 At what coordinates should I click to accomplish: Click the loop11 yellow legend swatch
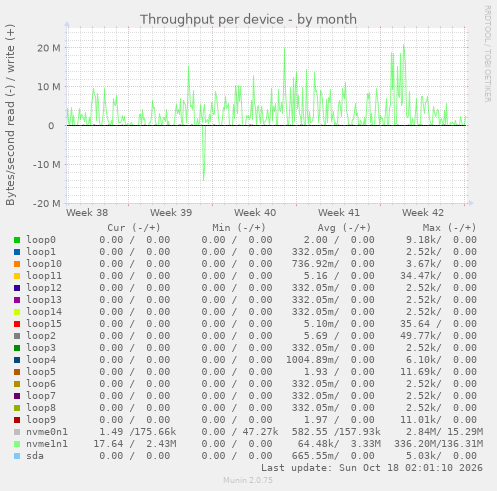pos(17,276)
